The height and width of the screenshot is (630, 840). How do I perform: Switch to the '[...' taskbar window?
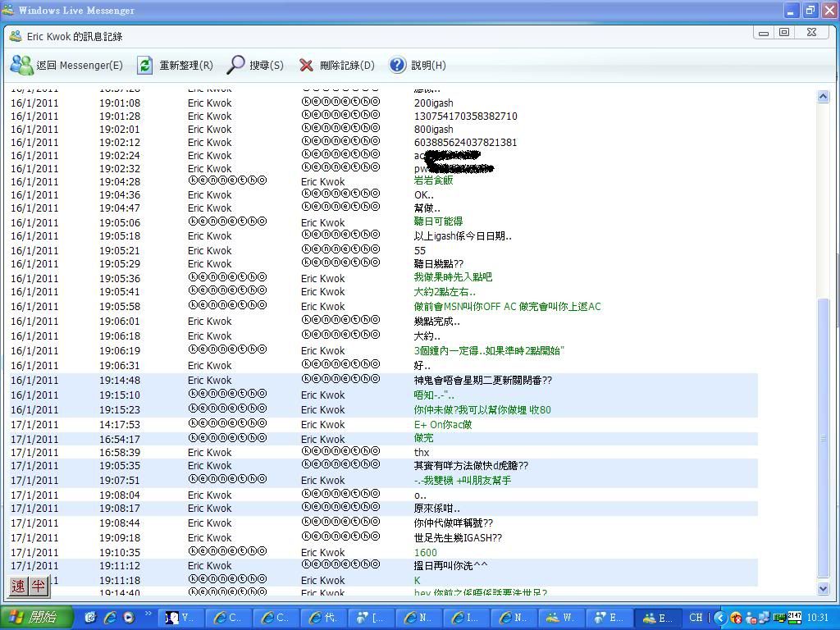click(x=373, y=618)
